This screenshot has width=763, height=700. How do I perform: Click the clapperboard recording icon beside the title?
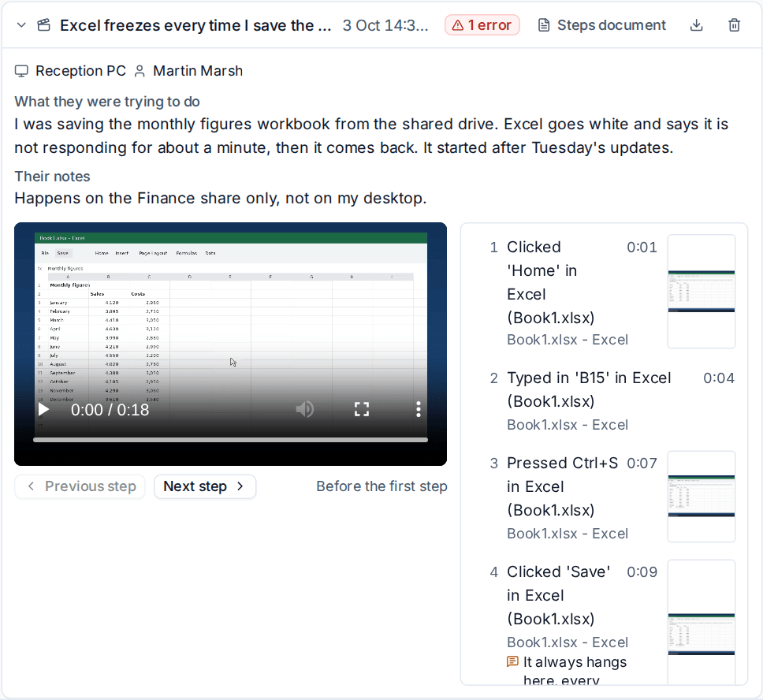(44, 24)
